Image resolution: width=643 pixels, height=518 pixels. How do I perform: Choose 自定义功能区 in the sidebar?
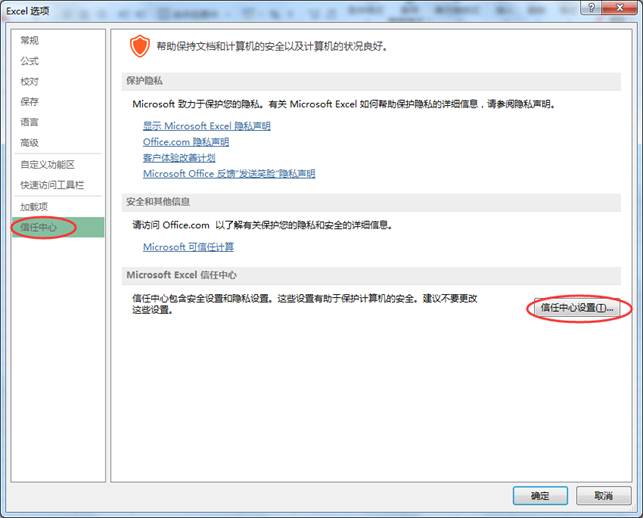[x=48, y=165]
